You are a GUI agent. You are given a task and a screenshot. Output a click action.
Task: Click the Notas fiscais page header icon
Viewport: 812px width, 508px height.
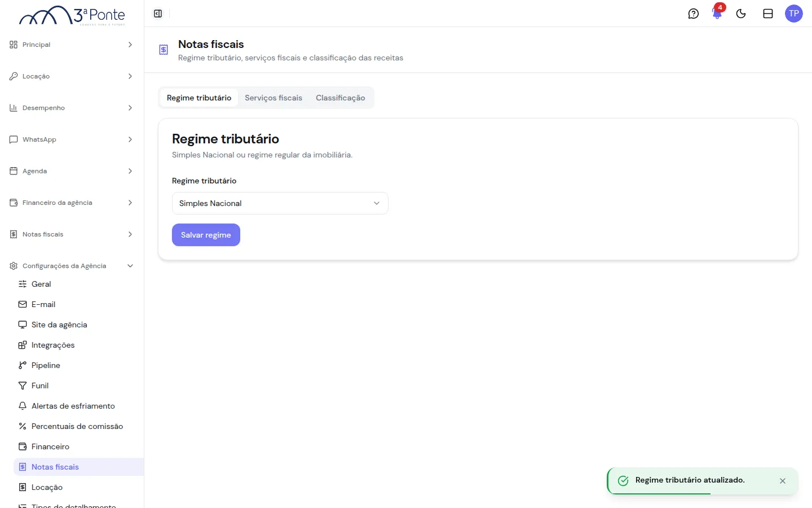coord(164,50)
